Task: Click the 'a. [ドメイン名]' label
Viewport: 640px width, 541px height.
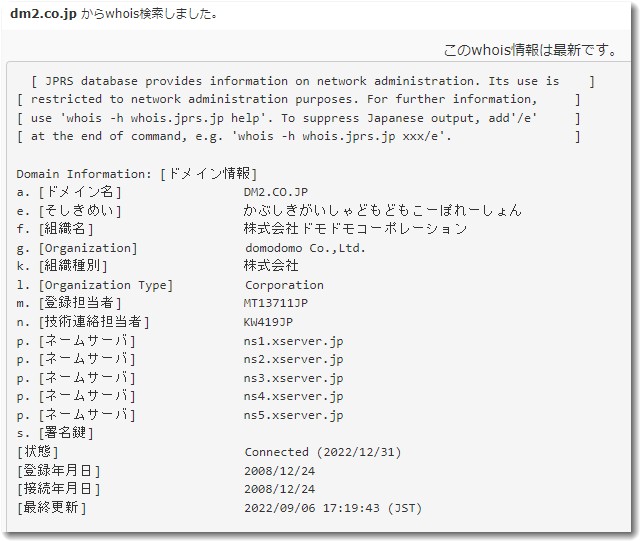Action: (x=69, y=192)
